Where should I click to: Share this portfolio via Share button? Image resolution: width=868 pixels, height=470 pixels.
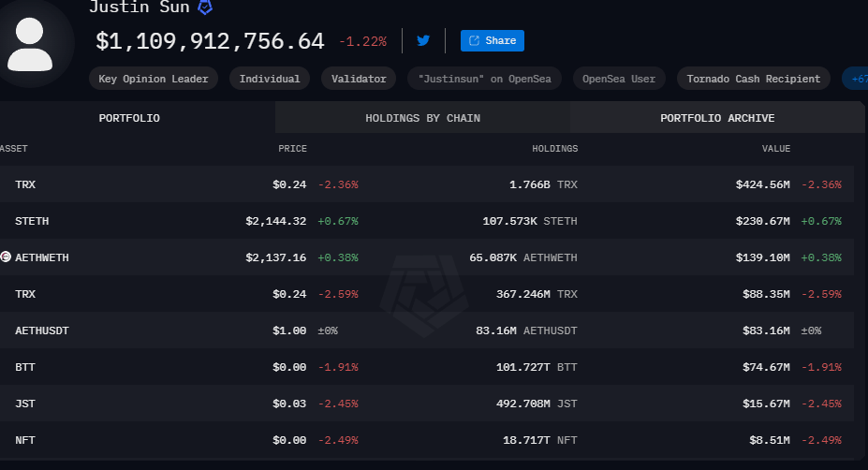point(493,40)
